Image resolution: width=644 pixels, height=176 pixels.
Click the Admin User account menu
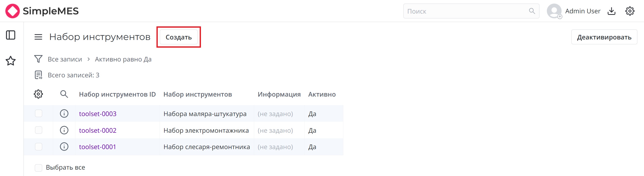pos(583,11)
